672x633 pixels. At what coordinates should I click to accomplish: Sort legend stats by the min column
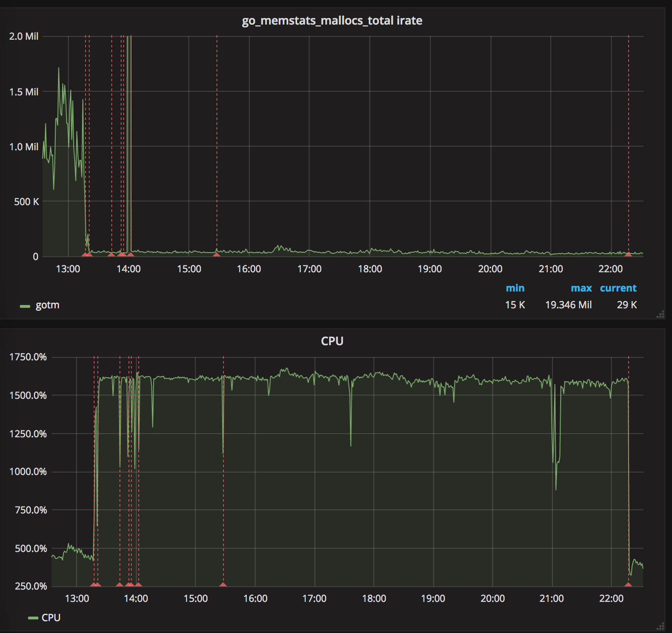point(515,288)
